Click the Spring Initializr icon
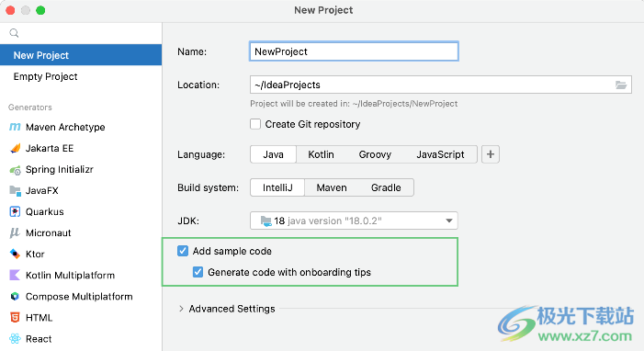Screen dimensions: 644x351 16,170
